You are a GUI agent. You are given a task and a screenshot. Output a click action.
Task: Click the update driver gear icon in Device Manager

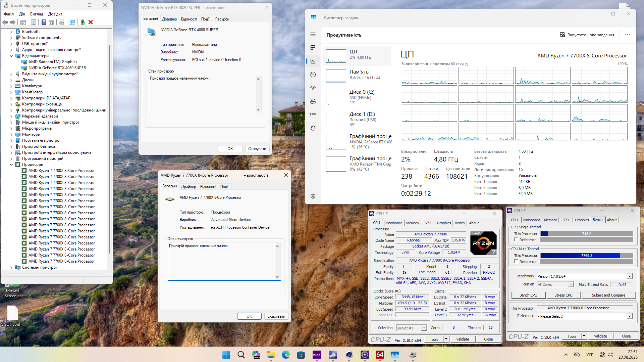tap(62, 22)
